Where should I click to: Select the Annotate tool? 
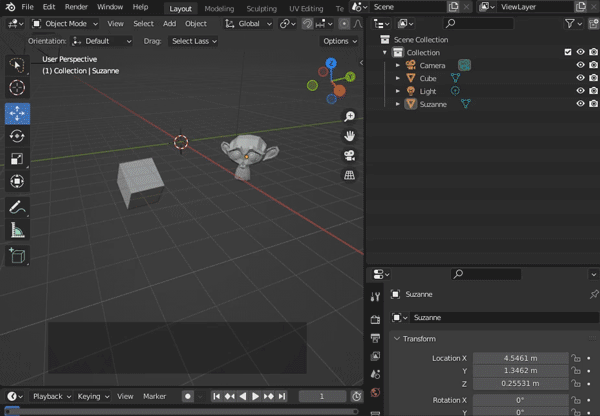[17, 207]
